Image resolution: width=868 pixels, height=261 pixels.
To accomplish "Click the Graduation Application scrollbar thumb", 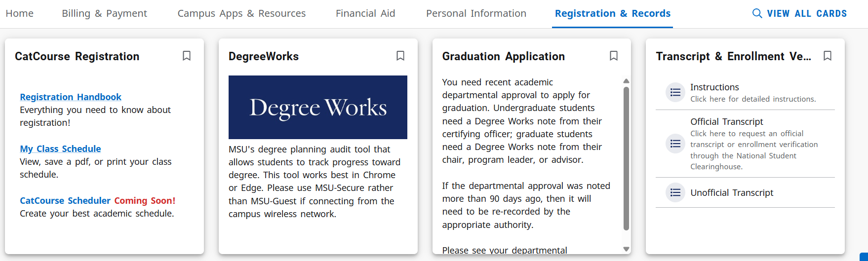I will (x=626, y=158).
